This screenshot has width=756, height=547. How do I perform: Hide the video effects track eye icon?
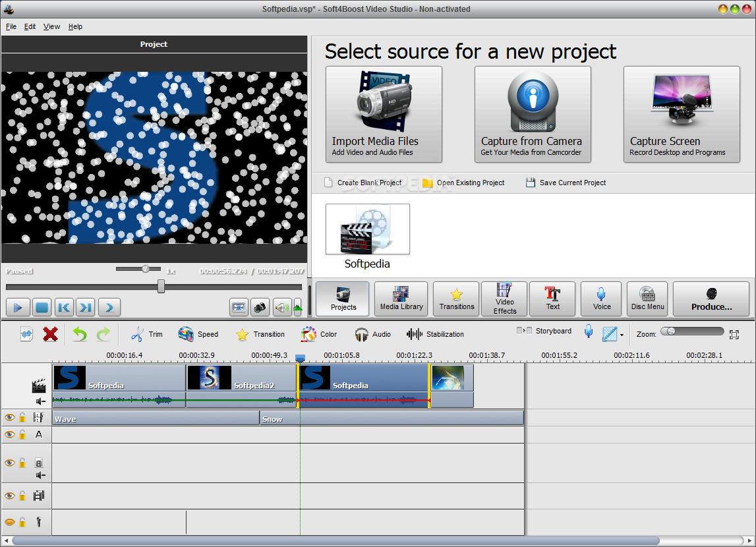[10, 417]
